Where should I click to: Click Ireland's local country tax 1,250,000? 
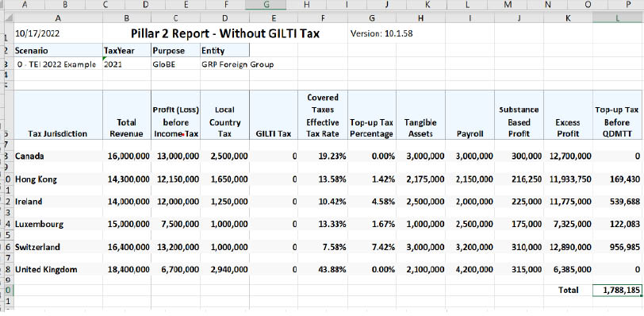pos(224,202)
